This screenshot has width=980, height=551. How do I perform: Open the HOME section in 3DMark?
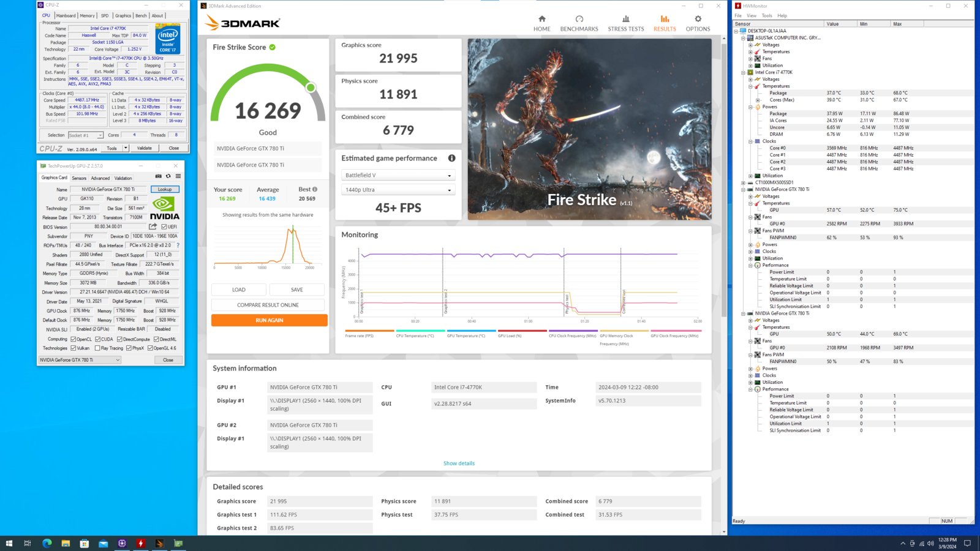541,23
